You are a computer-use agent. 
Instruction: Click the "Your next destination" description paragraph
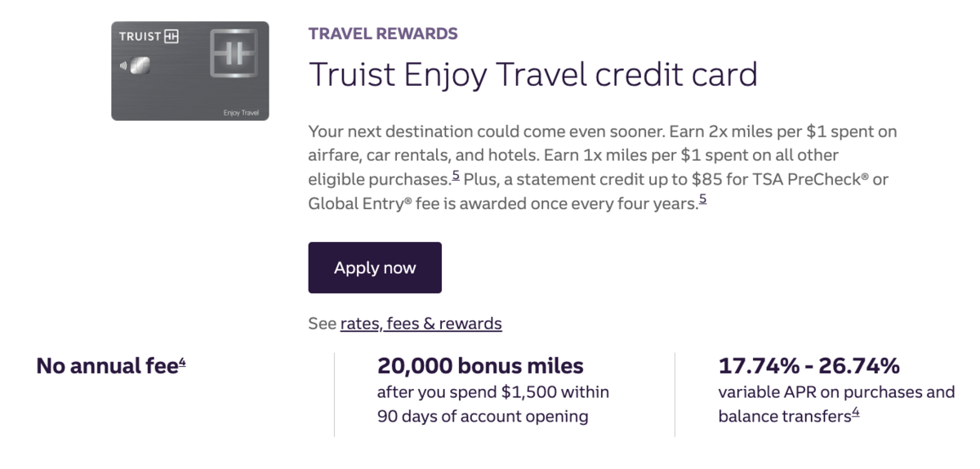point(604,166)
